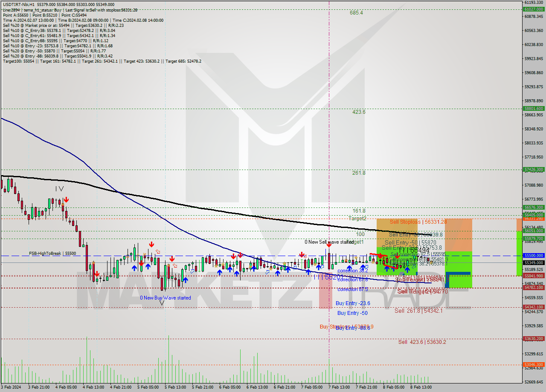Screen dimensions: 546x392
Task: Click the blue 55500.000 price tag
Action: [x=534, y=256]
